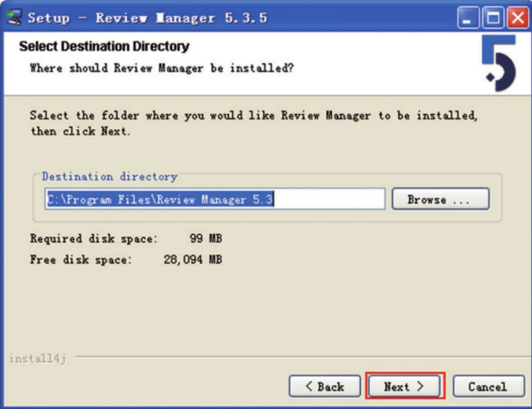
Task: Select the '99 MB' value
Action: [206, 239]
